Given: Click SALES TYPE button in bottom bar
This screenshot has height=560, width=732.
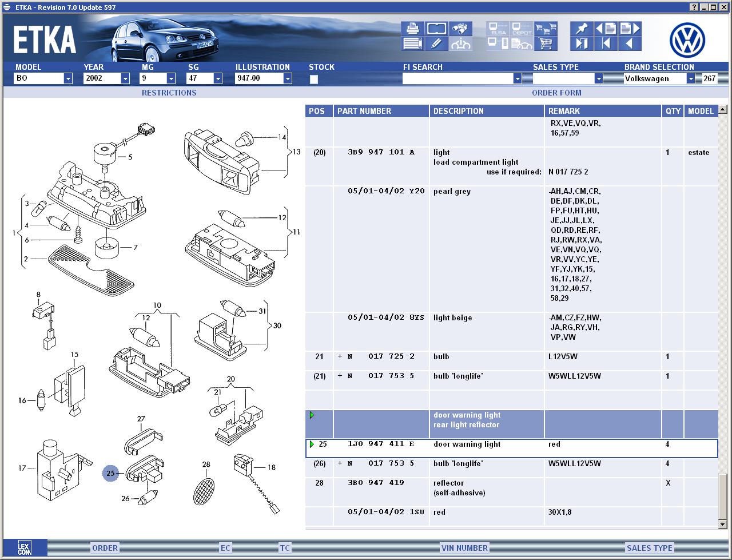Looking at the screenshot, I should 650,548.
